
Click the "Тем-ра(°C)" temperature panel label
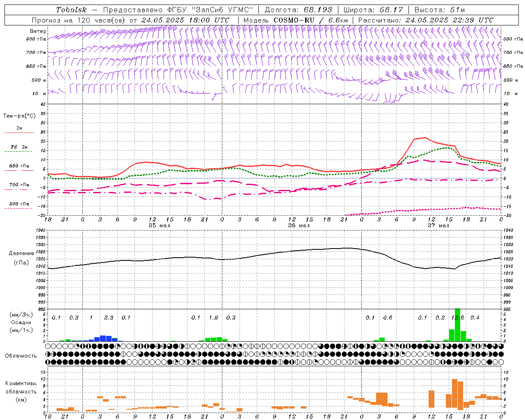pyautogui.click(x=19, y=116)
